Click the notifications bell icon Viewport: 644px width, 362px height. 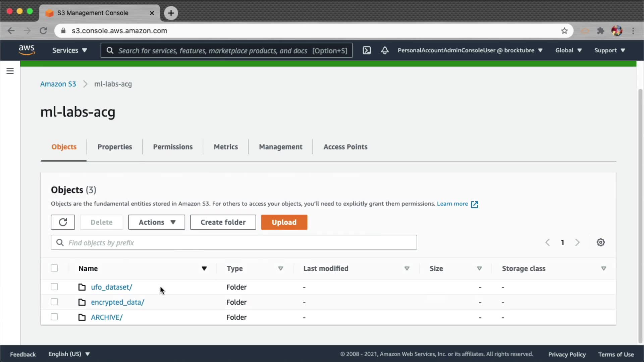coord(385,50)
